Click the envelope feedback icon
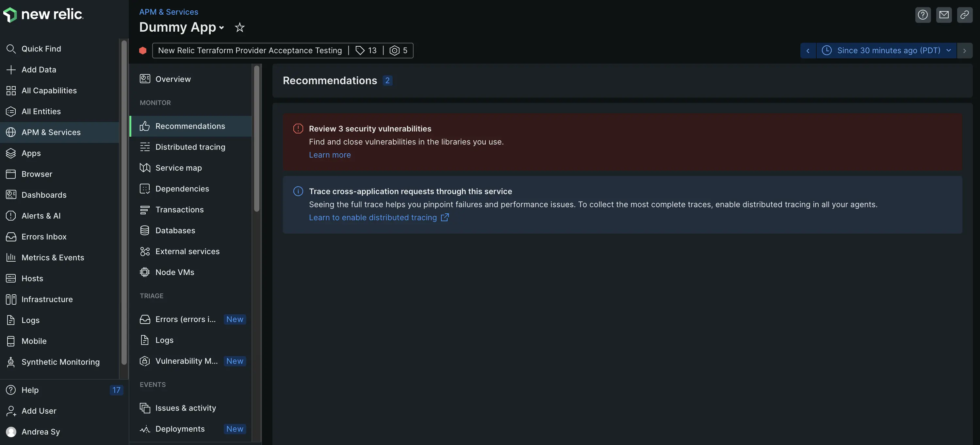 tap(943, 15)
